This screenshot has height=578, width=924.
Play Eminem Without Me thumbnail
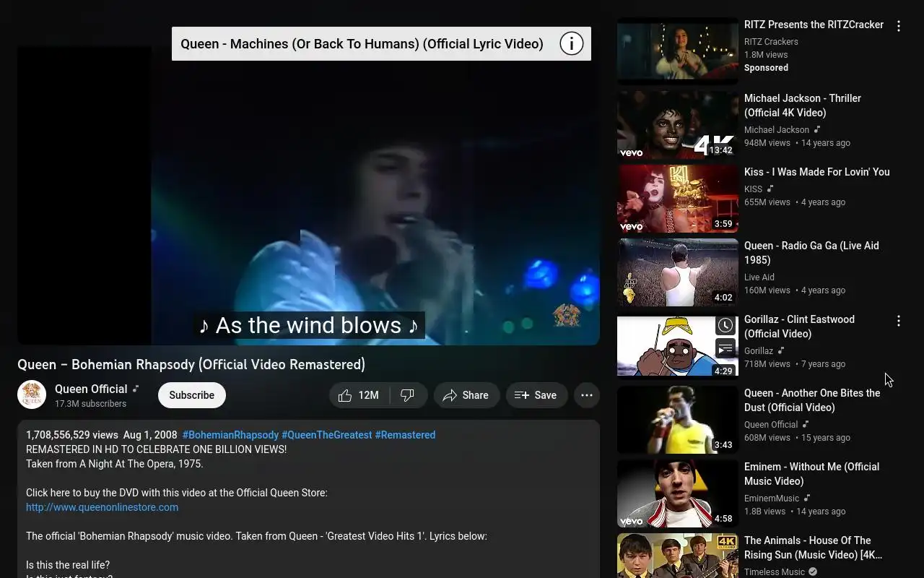[678, 493]
